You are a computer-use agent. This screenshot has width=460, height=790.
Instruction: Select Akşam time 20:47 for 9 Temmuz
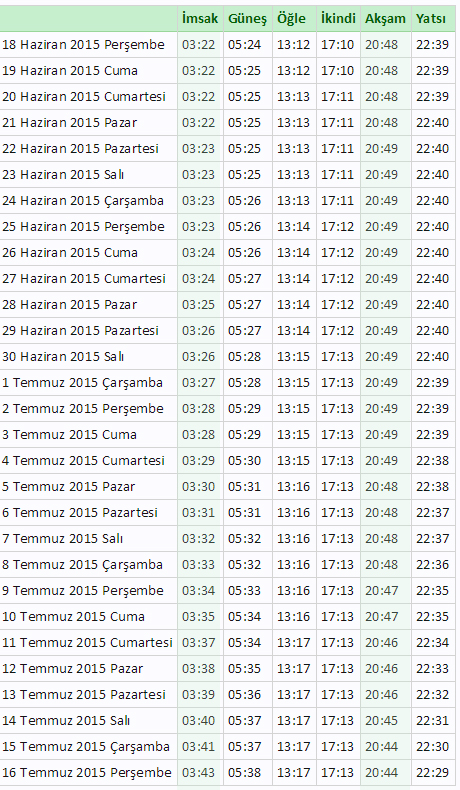381,591
